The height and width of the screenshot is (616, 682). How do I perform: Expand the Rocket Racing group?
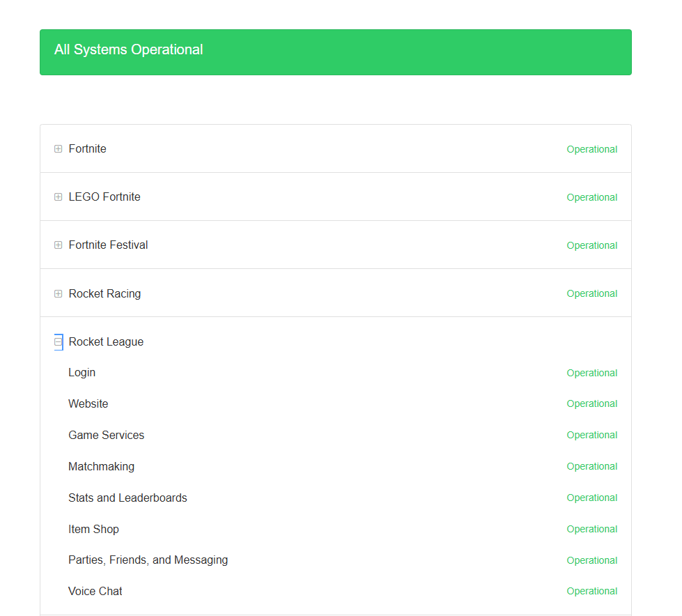(x=58, y=293)
